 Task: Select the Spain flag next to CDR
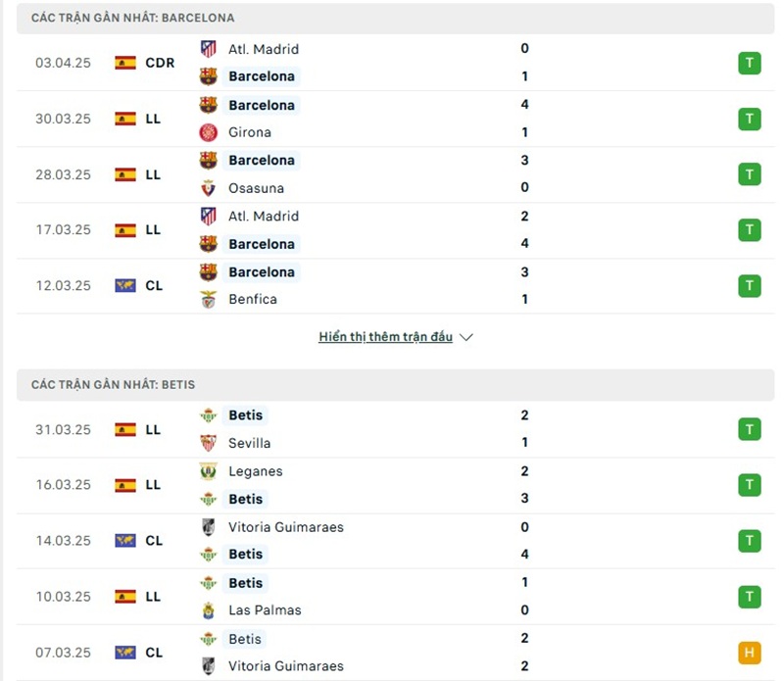[127, 62]
